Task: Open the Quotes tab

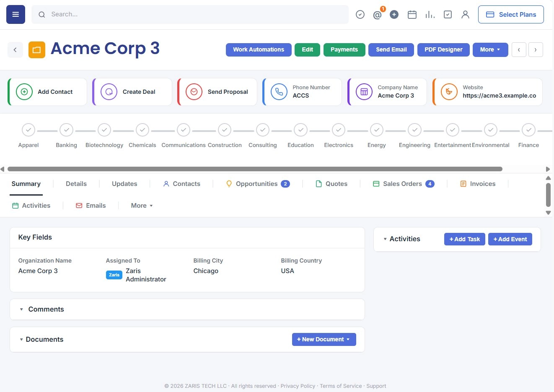Action: 331,184
